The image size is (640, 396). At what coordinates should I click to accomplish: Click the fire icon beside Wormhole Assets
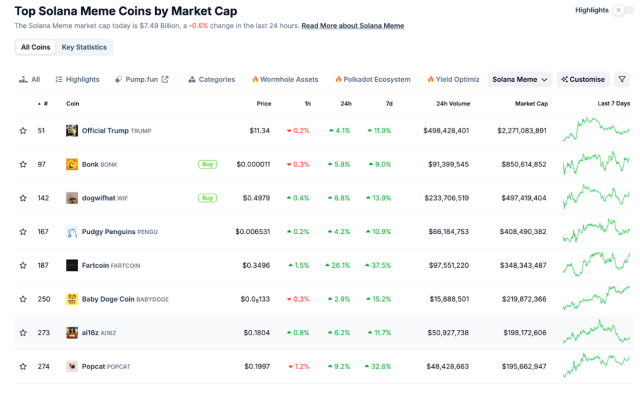[x=255, y=79]
